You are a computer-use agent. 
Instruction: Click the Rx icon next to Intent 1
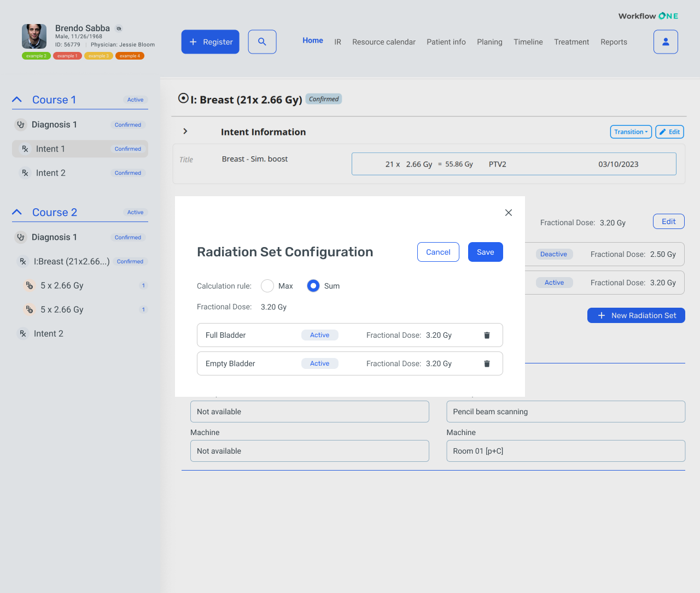pyautogui.click(x=25, y=149)
